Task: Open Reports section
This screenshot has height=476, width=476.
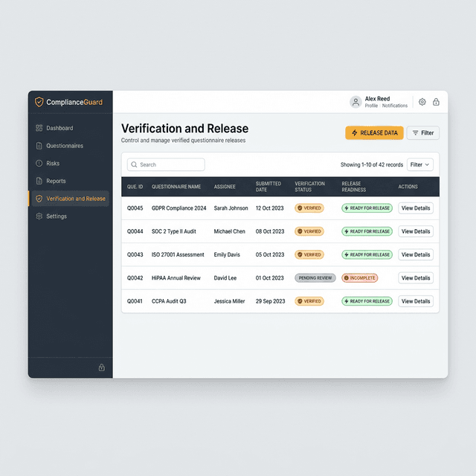Action: 70,181
